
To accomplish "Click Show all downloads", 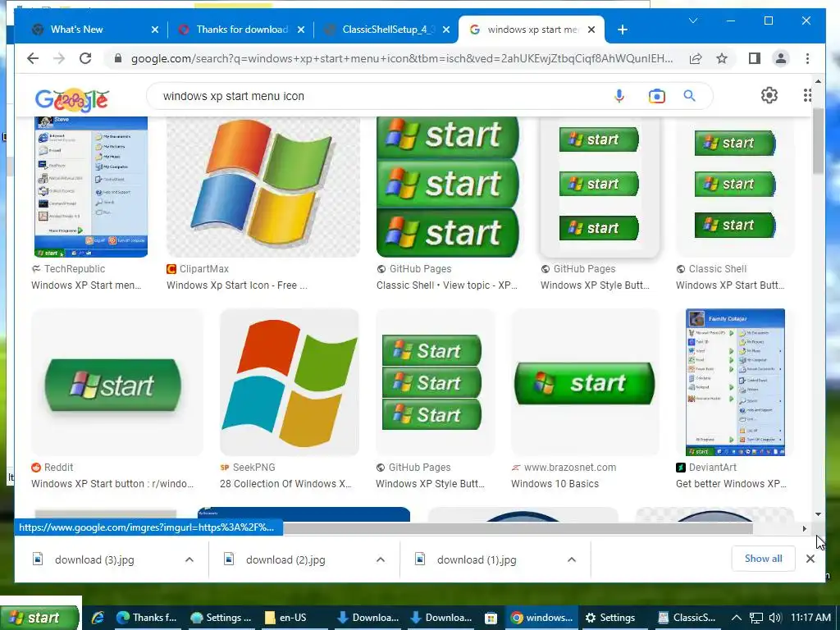I will 763,559.
